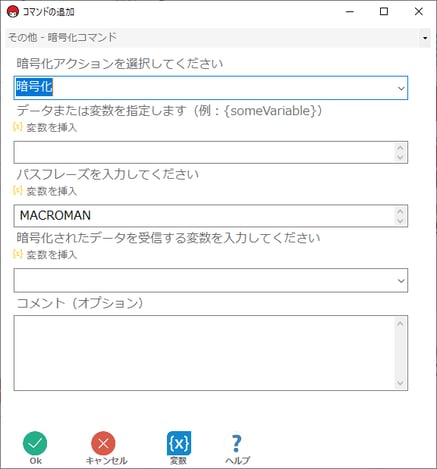Click inside the コメント comment text area

pos(211,353)
